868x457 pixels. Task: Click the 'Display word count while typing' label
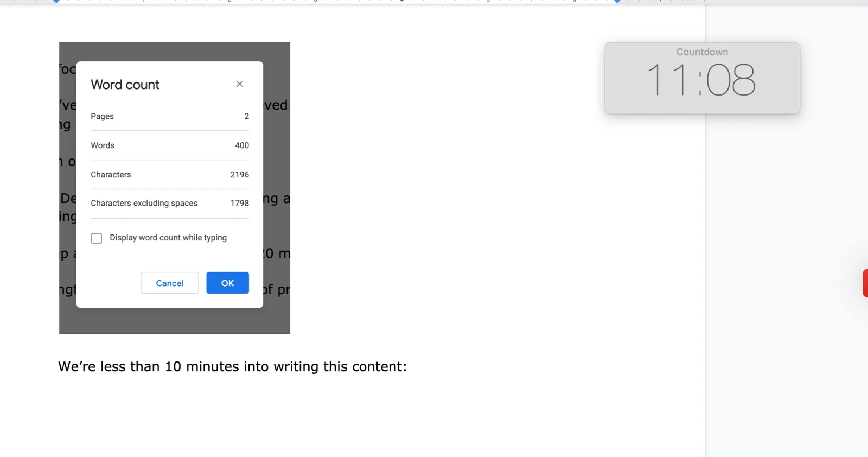tap(168, 238)
